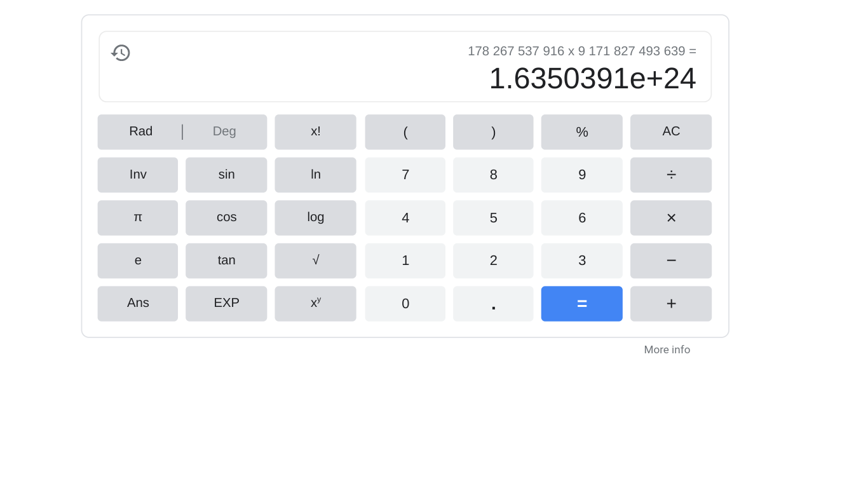Select the multiplication operator key
The height and width of the screenshot is (488, 868).
[x=671, y=218]
